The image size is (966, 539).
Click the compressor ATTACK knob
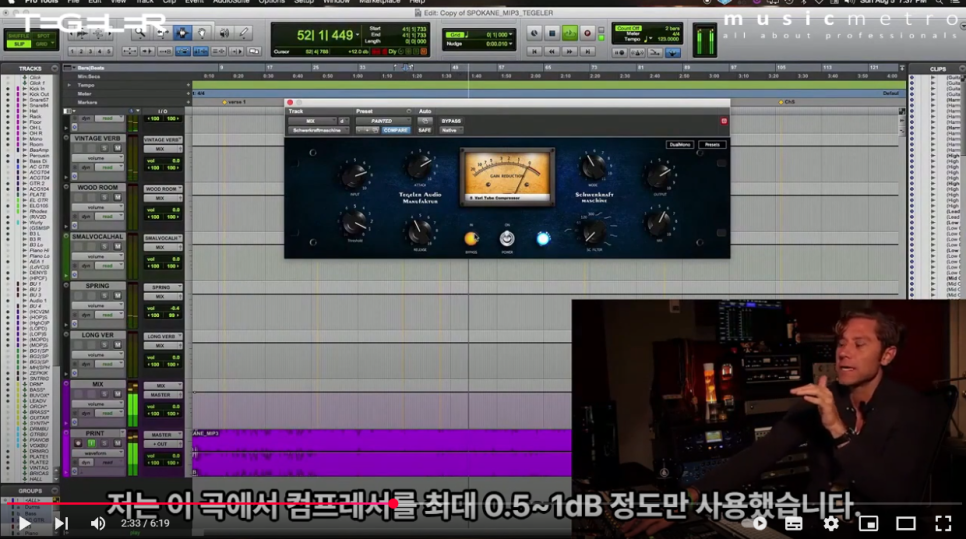click(420, 165)
